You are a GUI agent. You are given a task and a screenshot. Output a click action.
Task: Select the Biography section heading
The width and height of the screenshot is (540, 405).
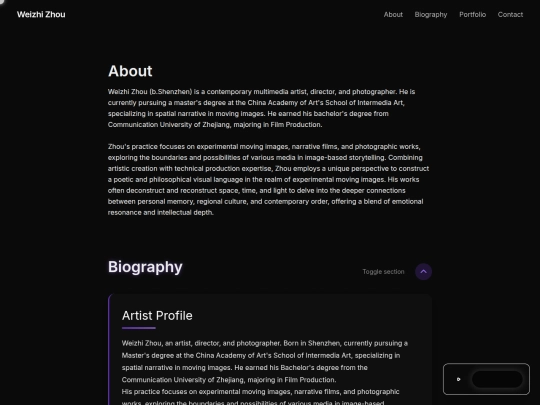[145, 267]
